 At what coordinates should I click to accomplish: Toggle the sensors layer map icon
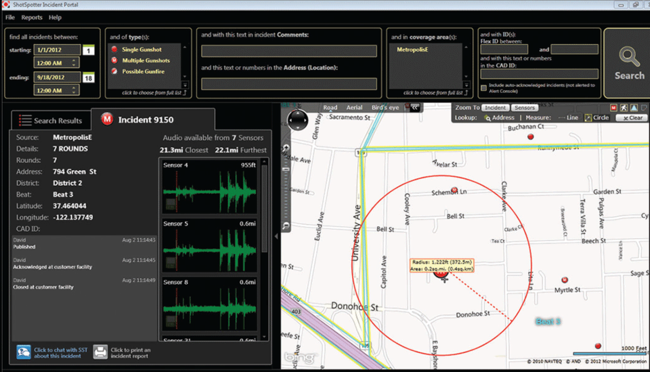coord(623,108)
